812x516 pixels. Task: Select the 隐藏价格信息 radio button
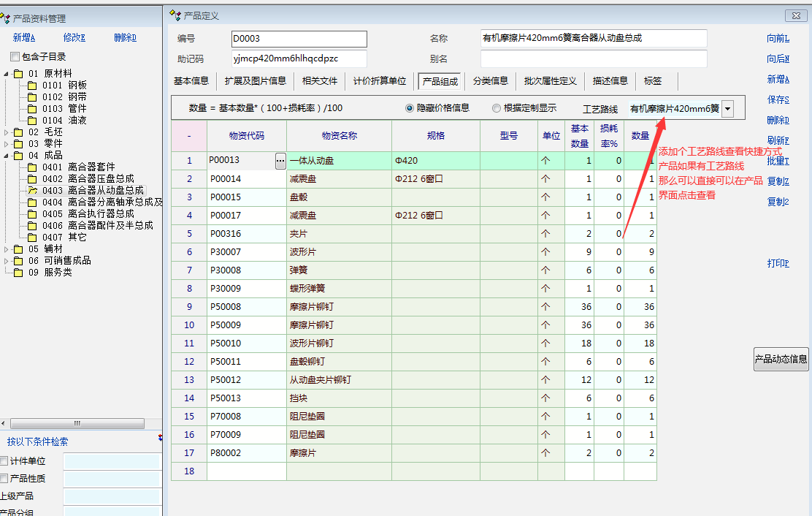[409, 108]
